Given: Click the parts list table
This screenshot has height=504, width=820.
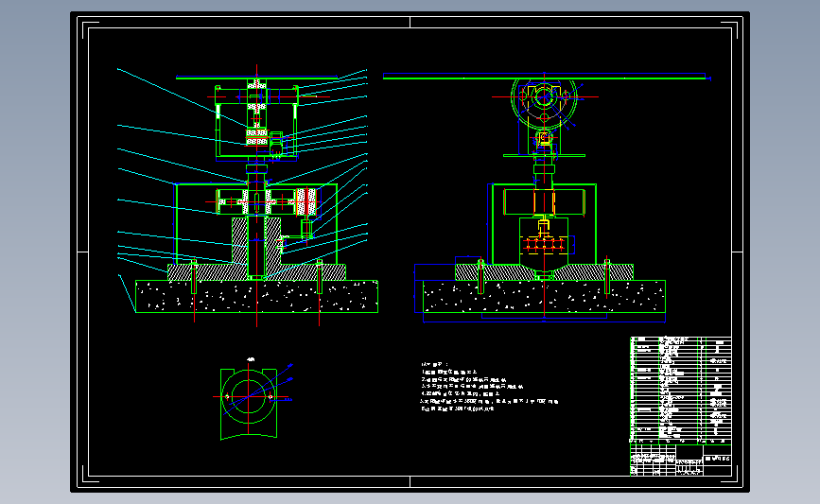Looking at the screenshot, I should [x=681, y=391].
